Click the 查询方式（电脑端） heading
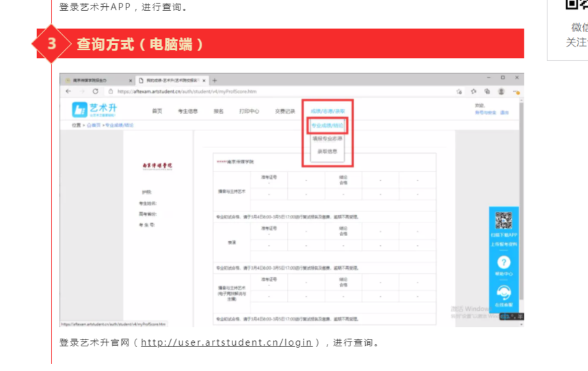Viewport: 588px width, 371px height. coord(140,44)
